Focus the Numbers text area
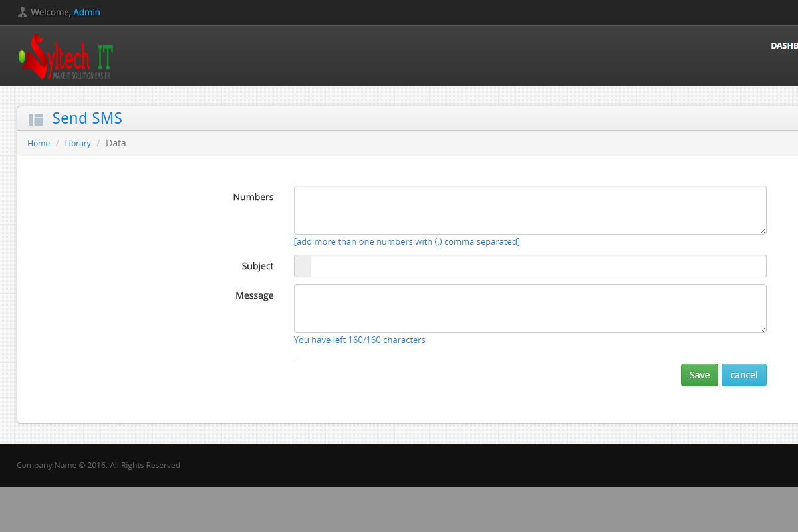Viewport: 798px width, 532px height. tap(529, 209)
